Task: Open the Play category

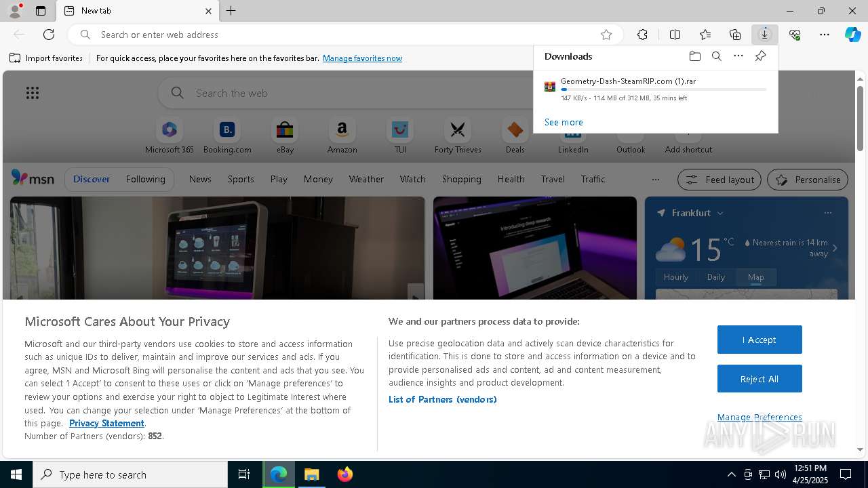Action: click(x=279, y=179)
